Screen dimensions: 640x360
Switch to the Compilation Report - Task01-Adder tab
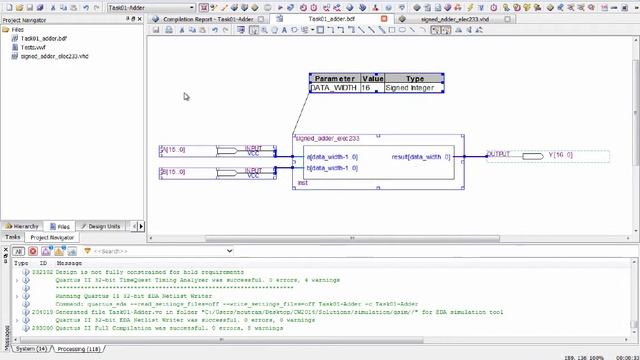tap(208, 19)
